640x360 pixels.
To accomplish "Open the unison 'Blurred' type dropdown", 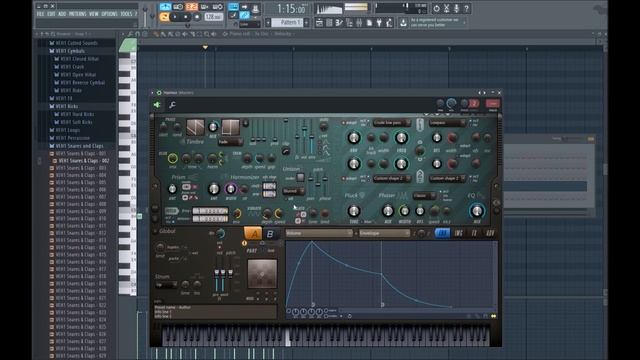I will [293, 191].
